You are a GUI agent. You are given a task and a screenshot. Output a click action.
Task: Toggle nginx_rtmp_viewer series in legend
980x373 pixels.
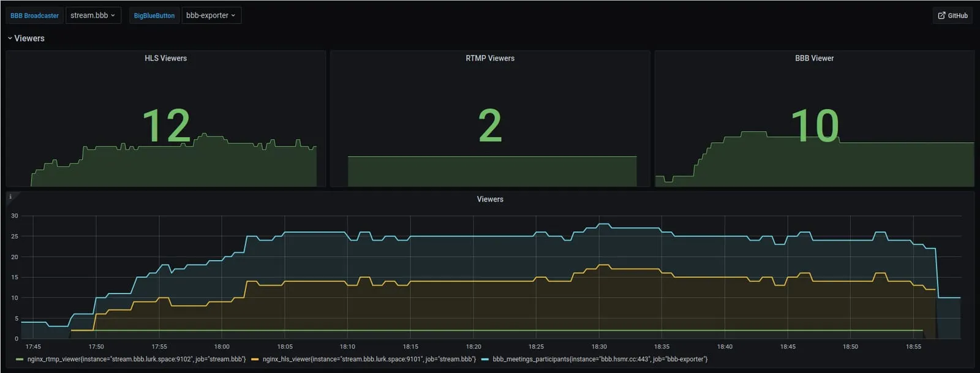pyautogui.click(x=136, y=359)
